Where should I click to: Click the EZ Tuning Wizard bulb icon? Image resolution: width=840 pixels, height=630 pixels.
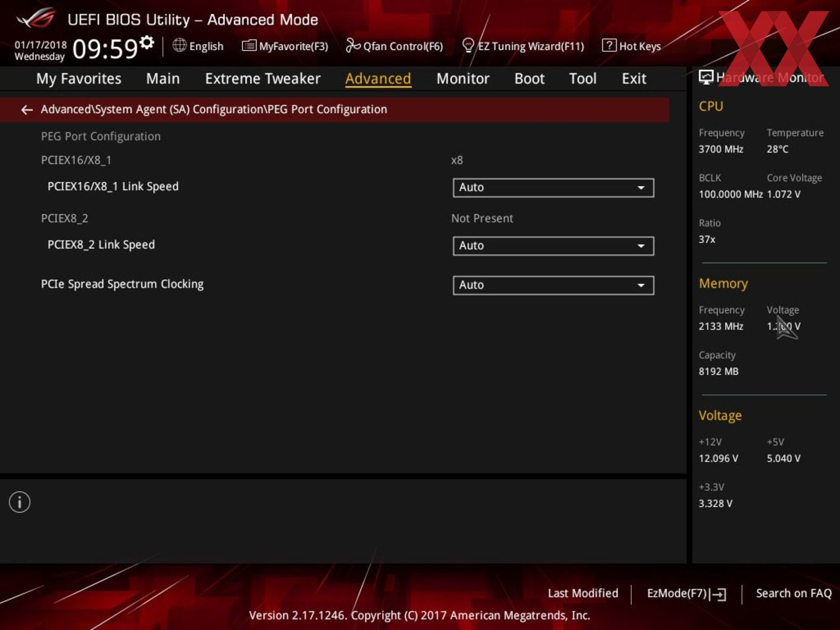tap(468, 45)
